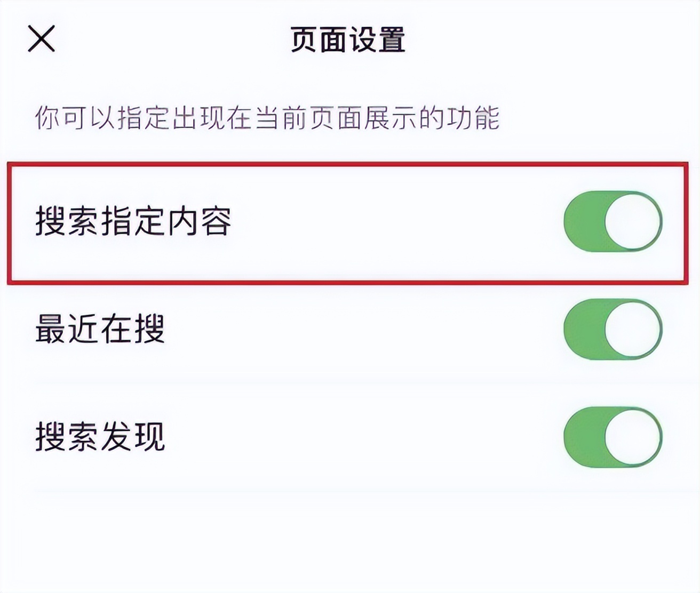The image size is (700, 593).
Task: Tap the description text about page features
Action: coord(267,116)
